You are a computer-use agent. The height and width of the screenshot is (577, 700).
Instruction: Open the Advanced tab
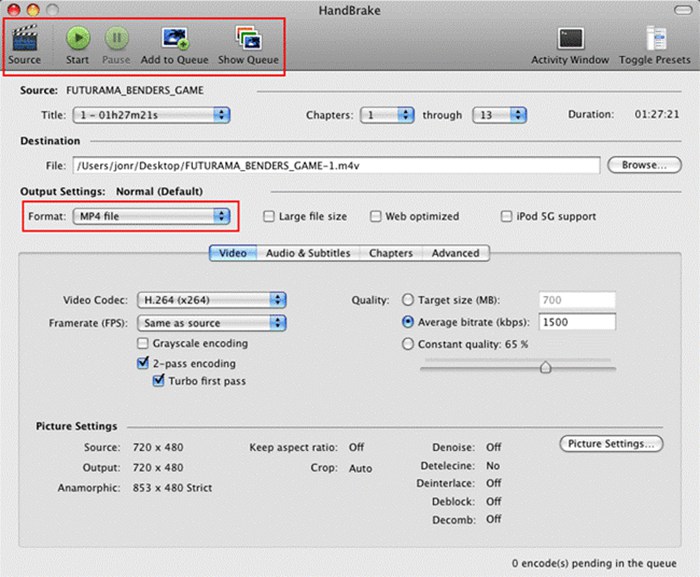click(455, 253)
